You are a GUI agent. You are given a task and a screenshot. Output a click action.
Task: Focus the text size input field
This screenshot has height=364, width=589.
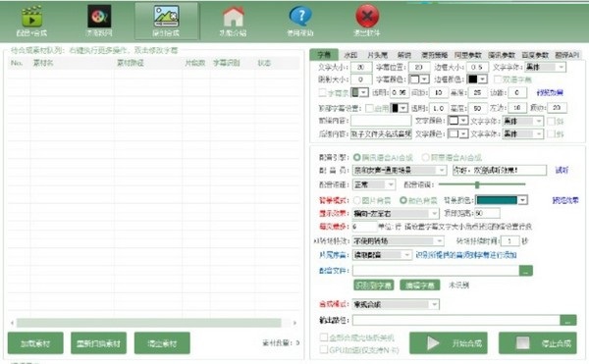pos(361,67)
